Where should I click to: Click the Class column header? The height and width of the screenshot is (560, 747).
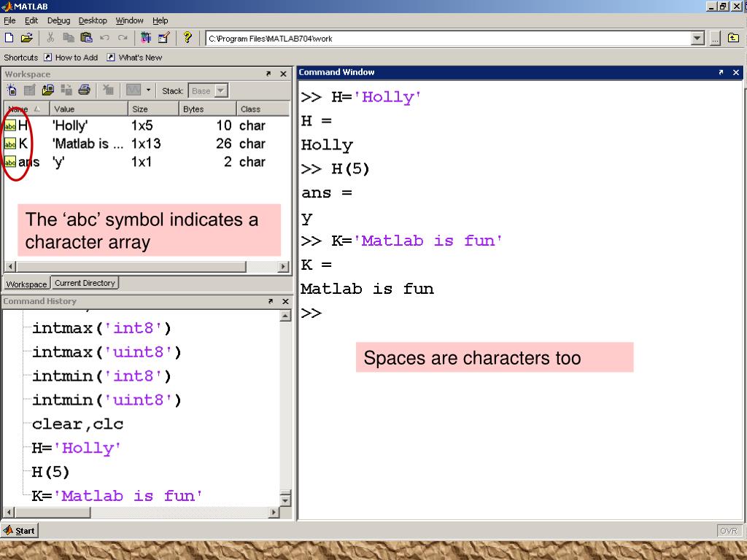pos(263,109)
